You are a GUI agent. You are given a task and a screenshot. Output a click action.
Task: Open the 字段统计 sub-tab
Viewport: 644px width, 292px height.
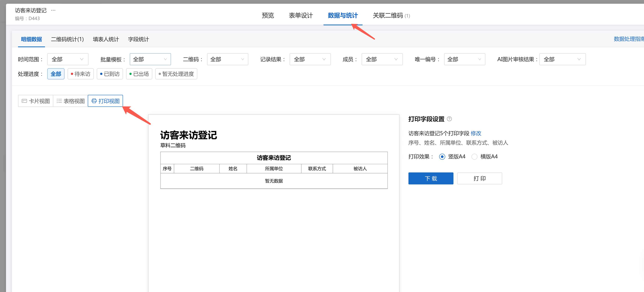139,39
